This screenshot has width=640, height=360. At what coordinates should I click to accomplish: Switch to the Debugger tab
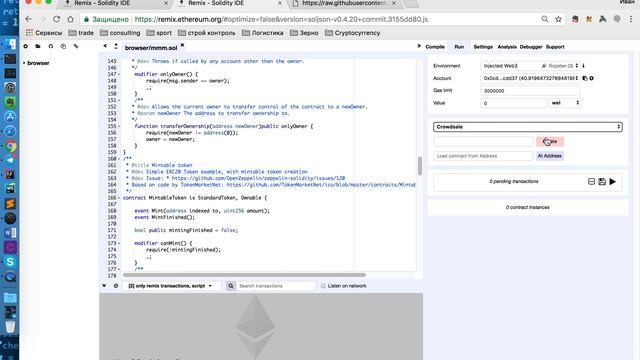531,47
